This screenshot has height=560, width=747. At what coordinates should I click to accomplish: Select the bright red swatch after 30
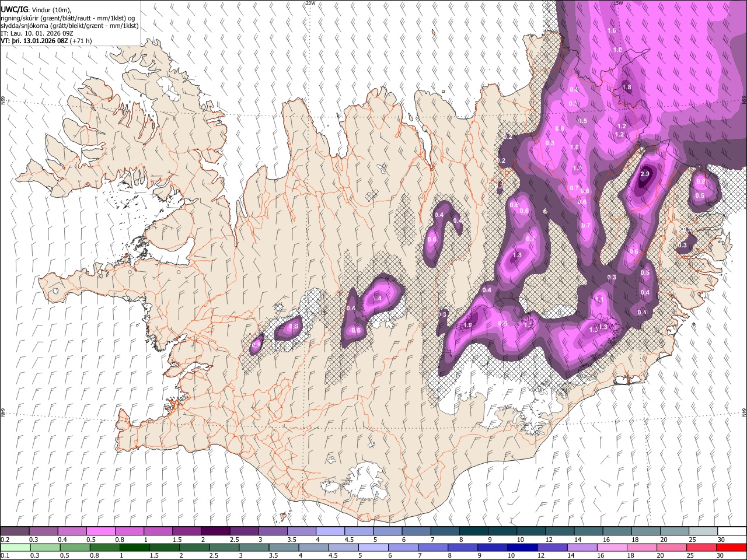click(731, 547)
